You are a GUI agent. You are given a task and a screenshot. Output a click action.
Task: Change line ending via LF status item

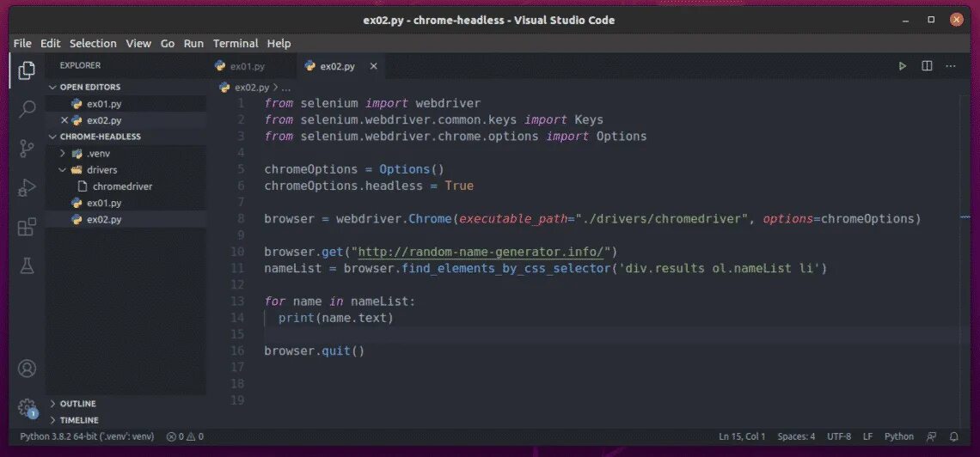pyautogui.click(x=867, y=436)
